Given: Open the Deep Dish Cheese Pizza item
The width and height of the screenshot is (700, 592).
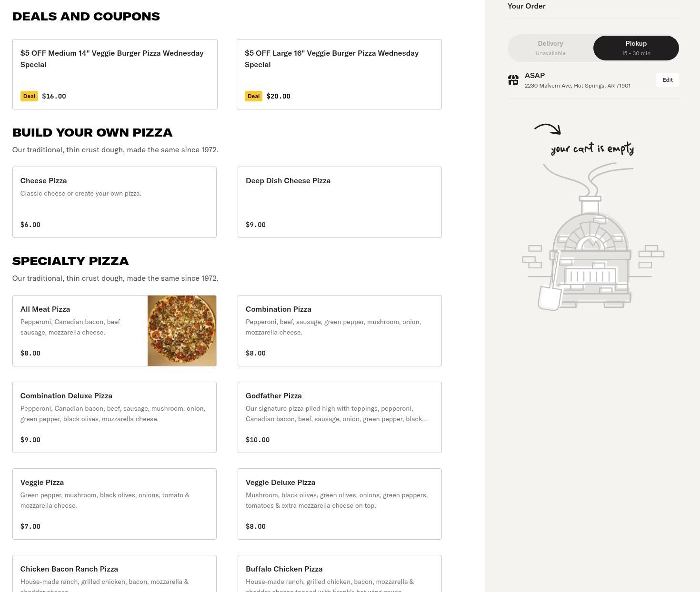Looking at the screenshot, I should (x=340, y=202).
